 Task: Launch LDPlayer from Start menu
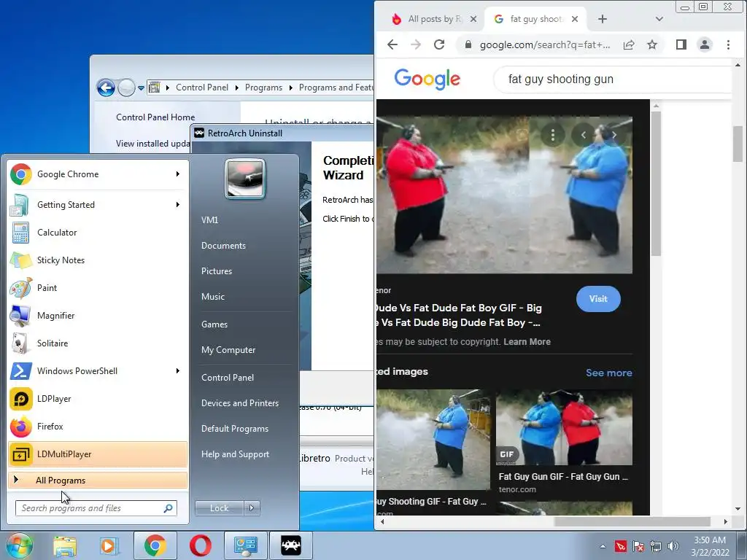tap(98, 399)
